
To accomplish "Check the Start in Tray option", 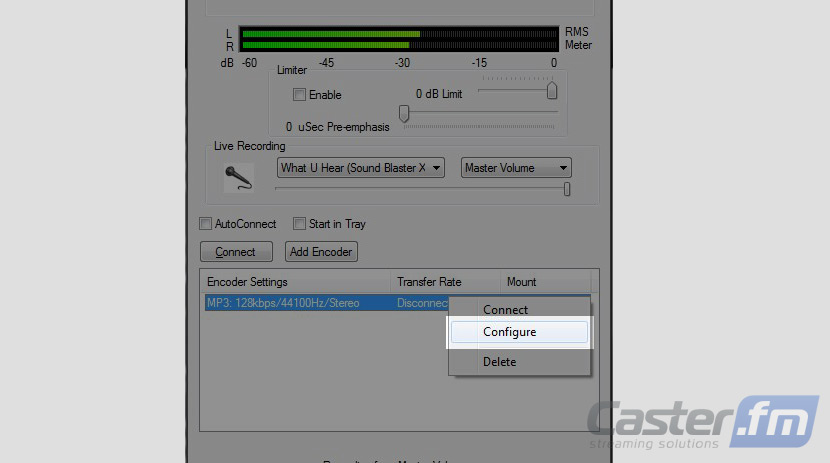I will pyautogui.click(x=299, y=224).
